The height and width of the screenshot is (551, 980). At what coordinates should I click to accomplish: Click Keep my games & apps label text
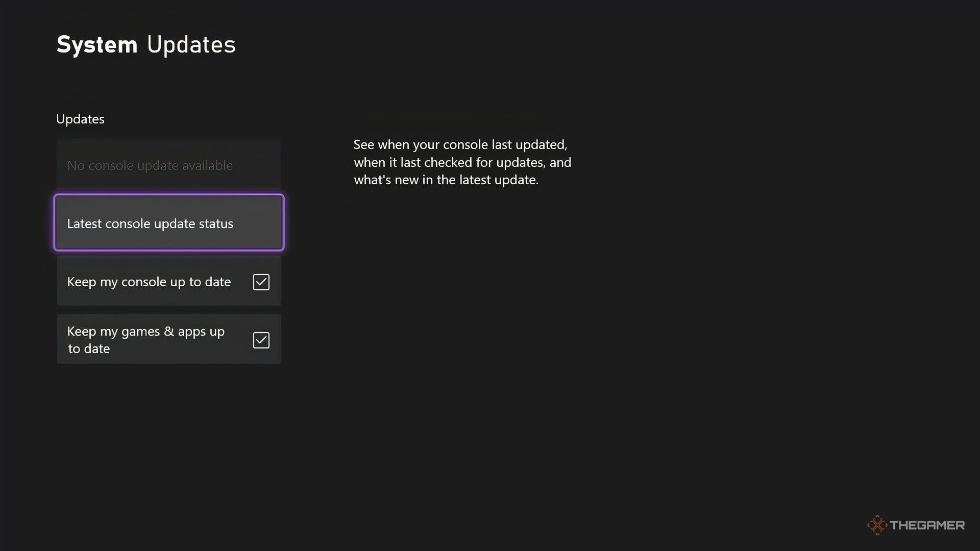point(145,332)
